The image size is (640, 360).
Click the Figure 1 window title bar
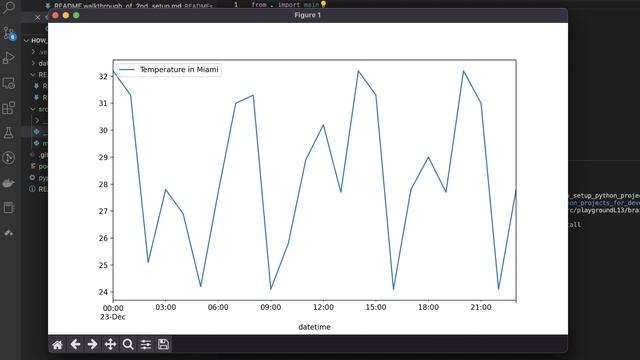click(308, 15)
